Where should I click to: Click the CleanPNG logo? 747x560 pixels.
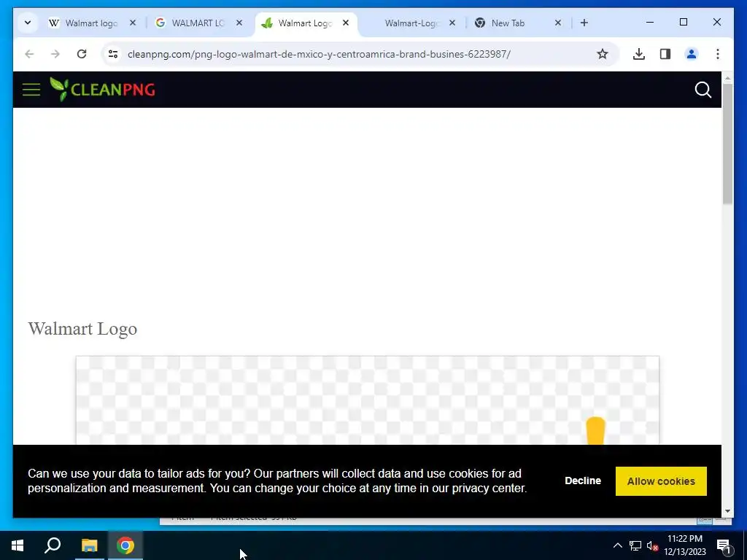click(x=102, y=90)
